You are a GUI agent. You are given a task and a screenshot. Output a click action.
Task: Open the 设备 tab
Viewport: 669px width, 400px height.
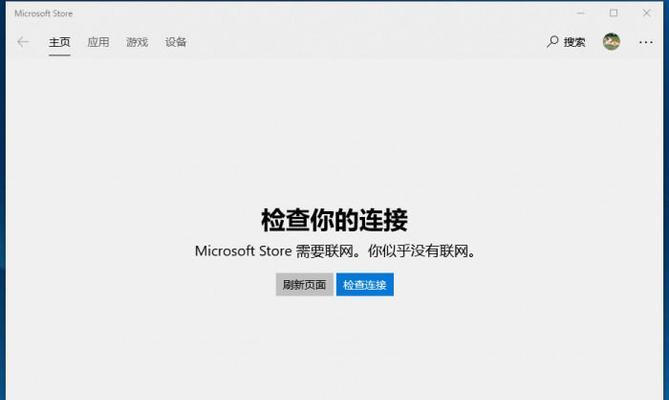tap(176, 42)
